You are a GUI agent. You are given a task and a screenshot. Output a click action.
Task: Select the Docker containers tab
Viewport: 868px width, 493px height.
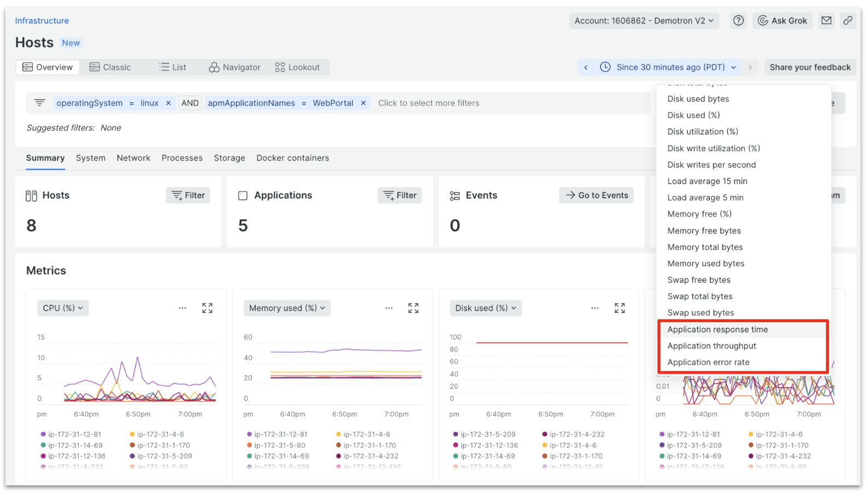point(293,158)
